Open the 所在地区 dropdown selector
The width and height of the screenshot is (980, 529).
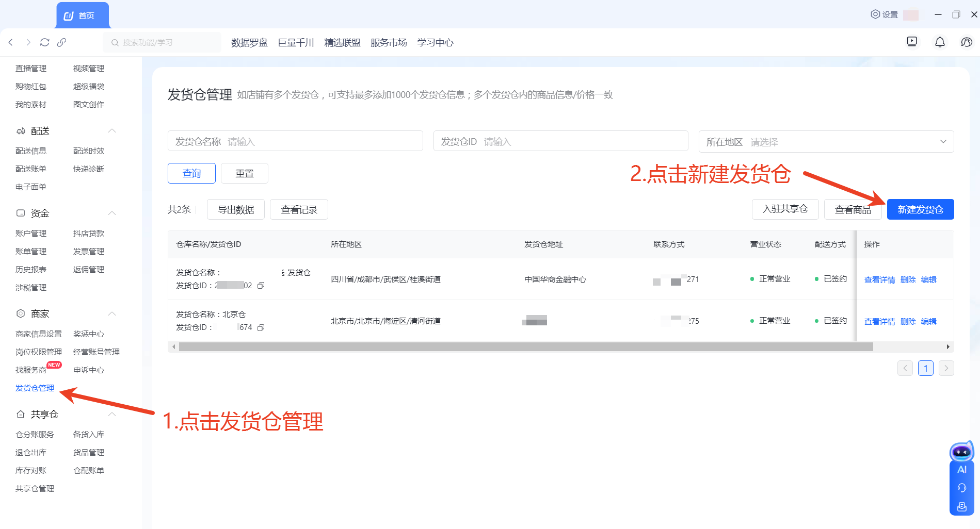pyautogui.click(x=826, y=142)
